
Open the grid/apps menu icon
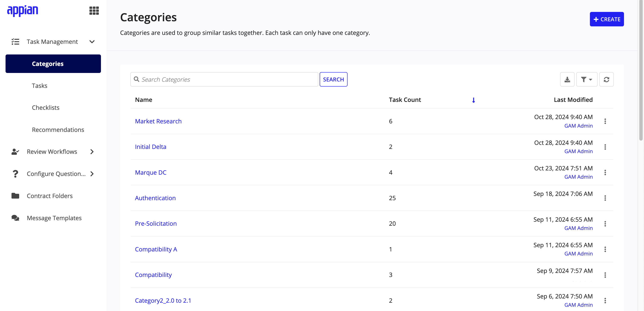click(94, 11)
